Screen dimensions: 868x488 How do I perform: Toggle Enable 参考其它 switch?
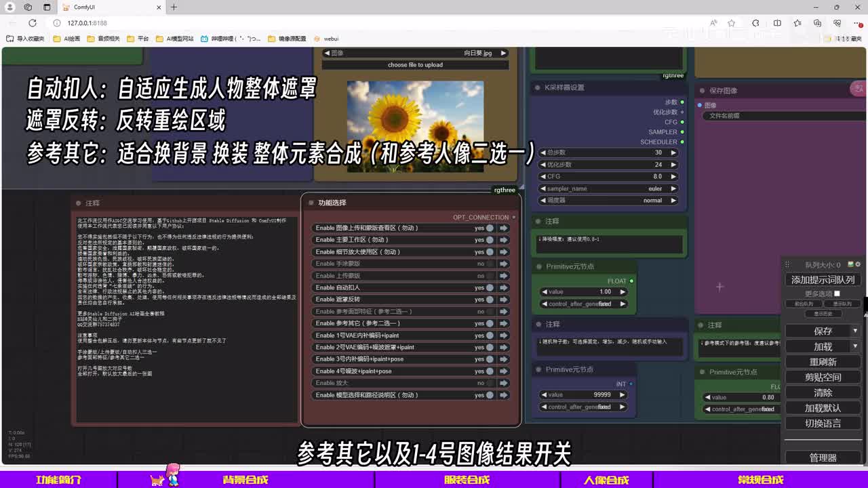[490, 323]
